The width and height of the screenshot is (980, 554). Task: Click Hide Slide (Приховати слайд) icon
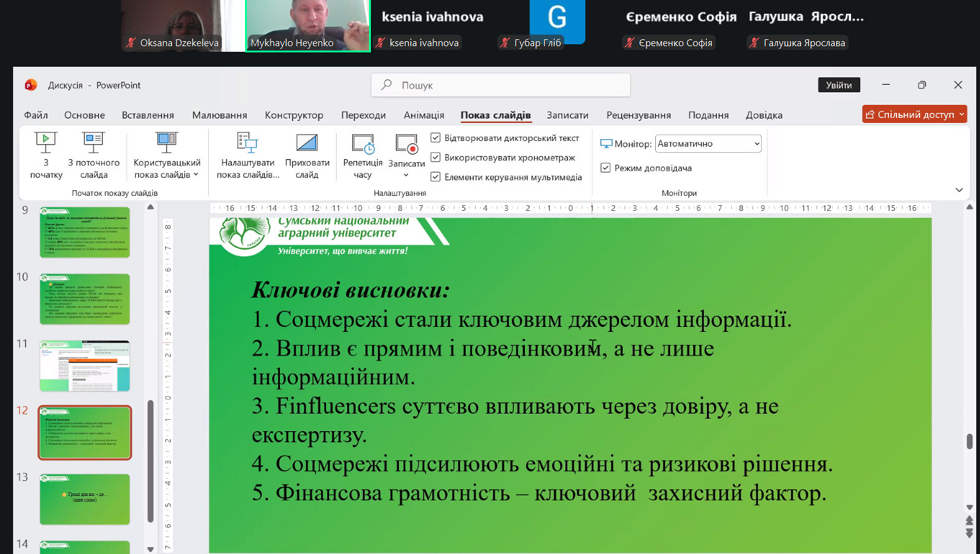[x=307, y=143]
